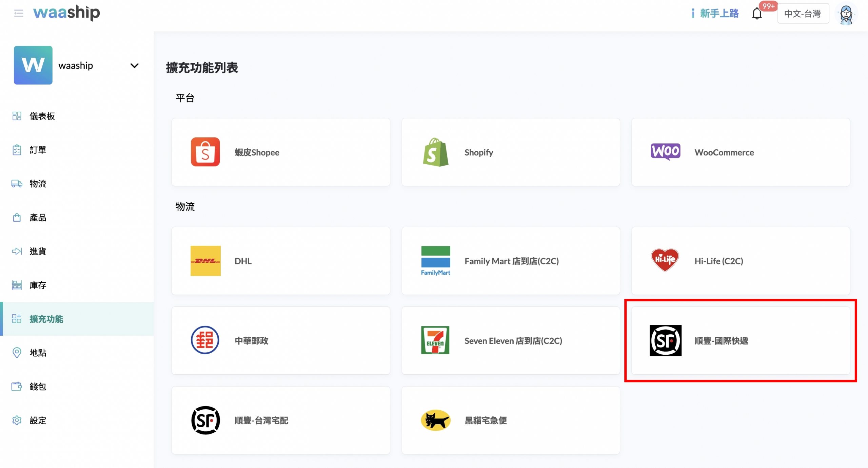Select 錢包 in the sidebar menu
The height and width of the screenshot is (468, 868).
pos(38,386)
